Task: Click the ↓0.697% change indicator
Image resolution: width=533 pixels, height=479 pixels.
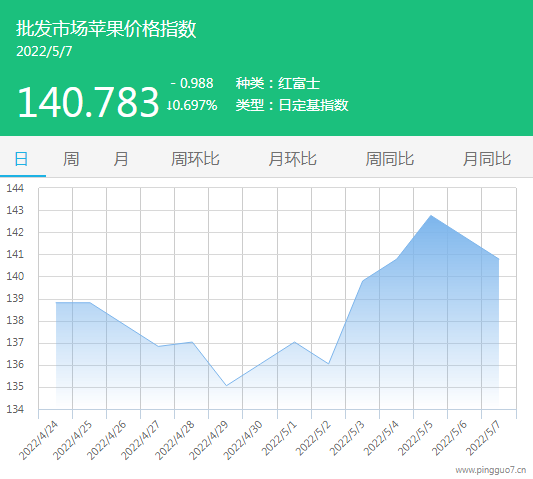Action: click(192, 105)
